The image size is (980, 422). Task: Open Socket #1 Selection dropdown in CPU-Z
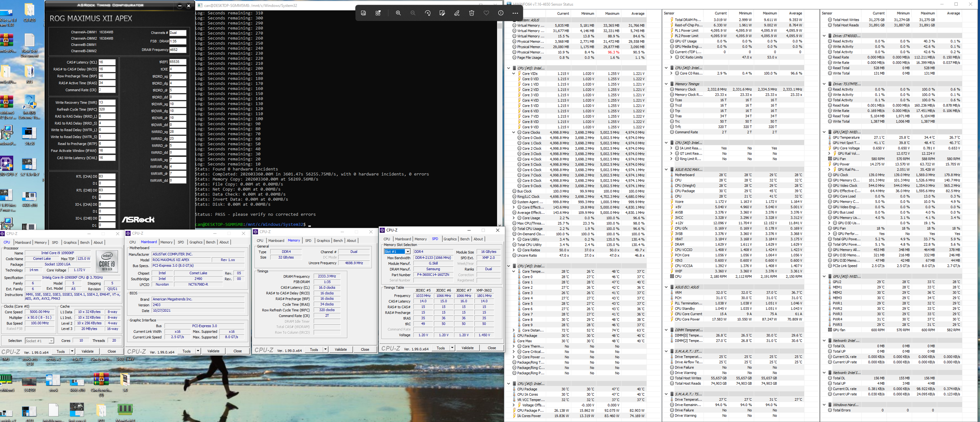(x=51, y=341)
